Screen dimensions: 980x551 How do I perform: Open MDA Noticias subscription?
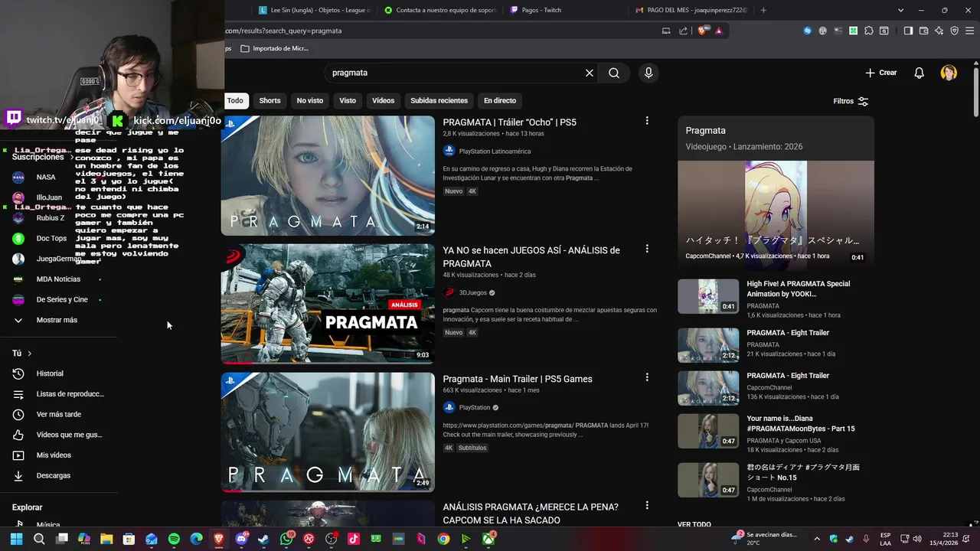(58, 279)
